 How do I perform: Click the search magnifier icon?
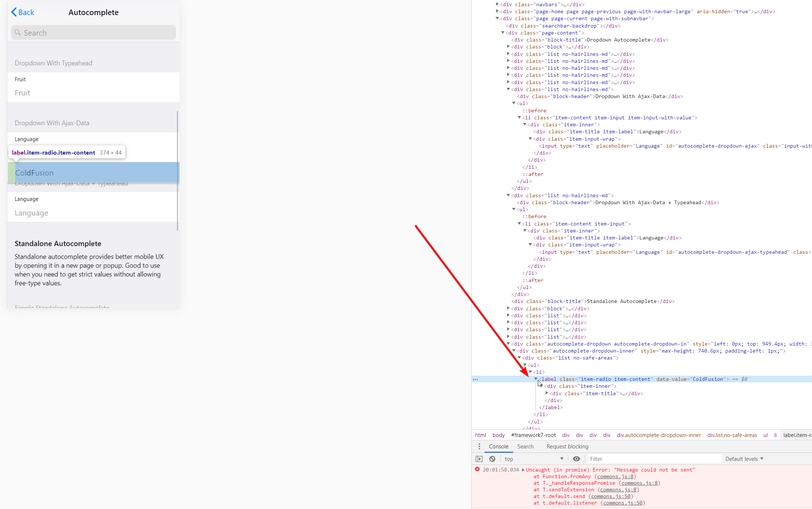coord(18,33)
